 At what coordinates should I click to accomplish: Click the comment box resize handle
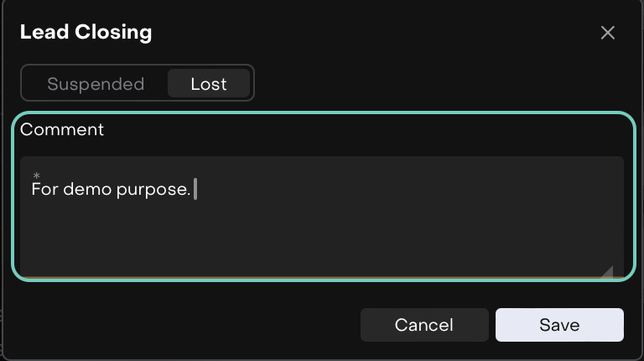pos(607,271)
